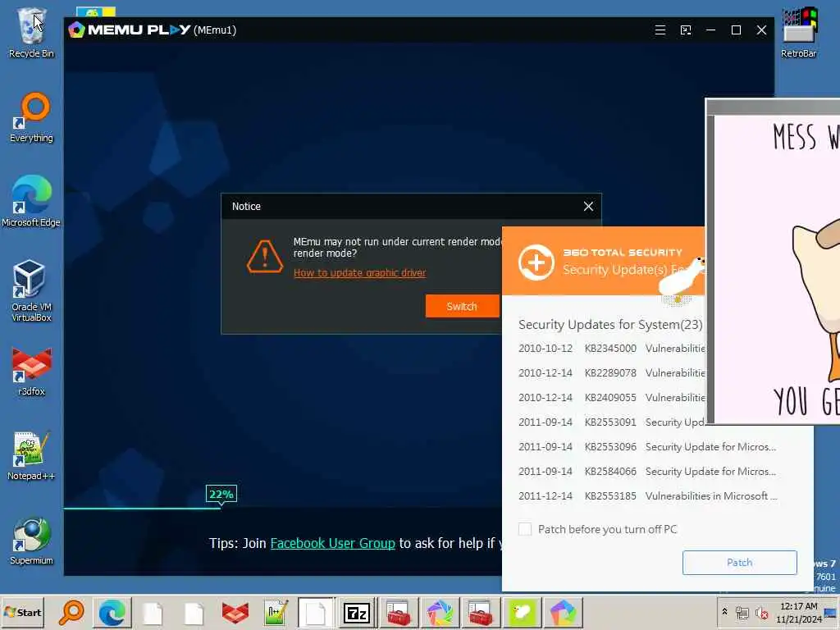This screenshot has width=840, height=630.
Task: Click the white goose on the 360 popup
Action: (682, 277)
